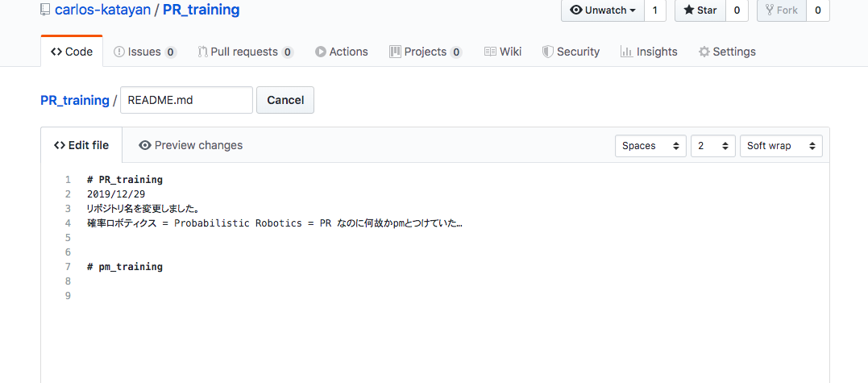The image size is (868, 383).
Task: Click the Fork button
Action: click(782, 10)
